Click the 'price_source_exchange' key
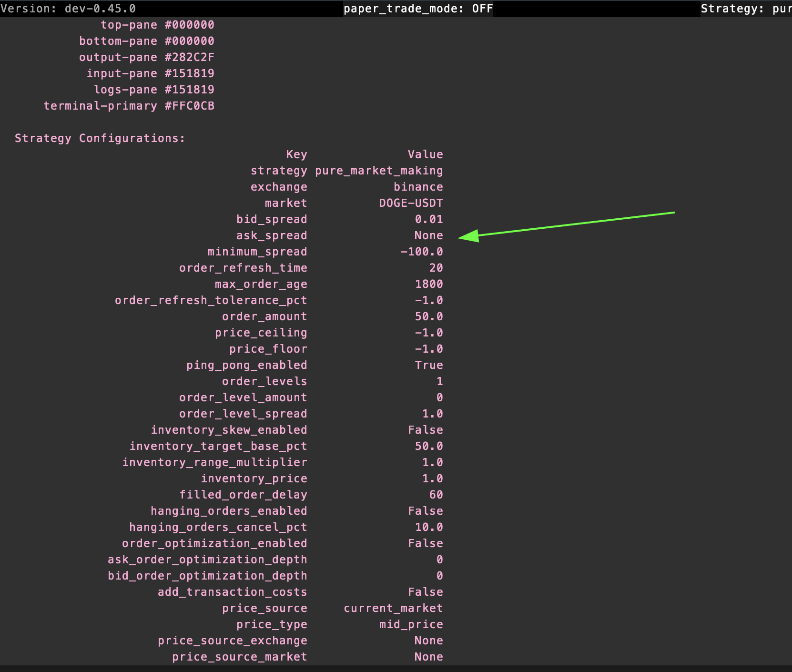The height and width of the screenshot is (672, 792). click(233, 641)
